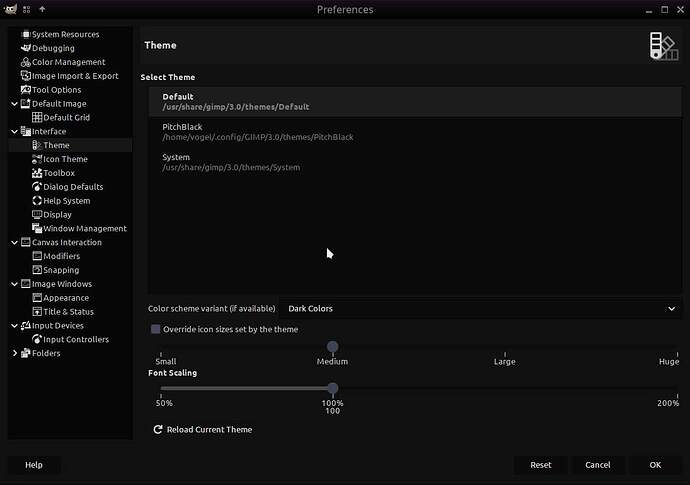Collapse the Interface tree section
Image resolution: width=690 pixels, height=485 pixels.
click(x=13, y=132)
